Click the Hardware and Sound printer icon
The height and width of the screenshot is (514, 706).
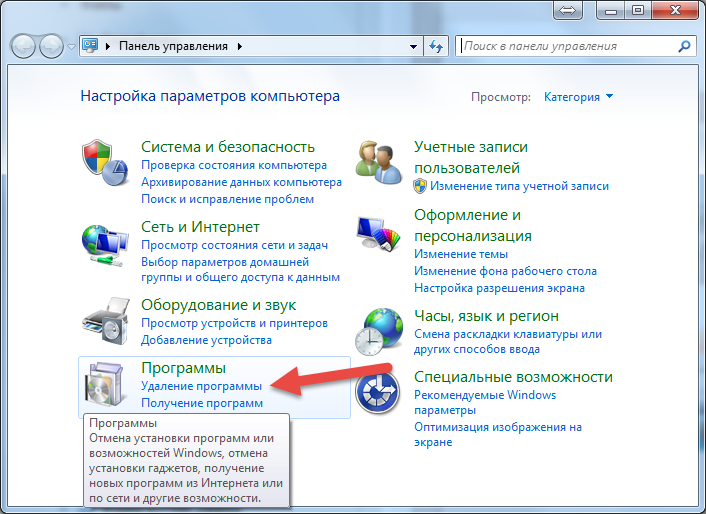(104, 320)
